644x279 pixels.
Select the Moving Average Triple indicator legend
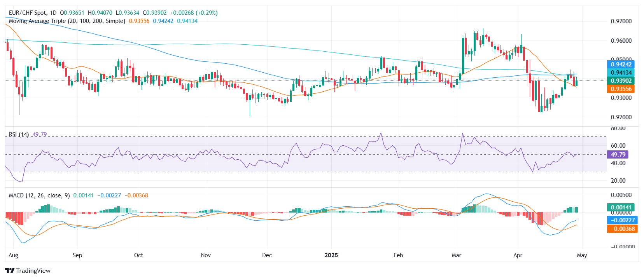tap(67, 21)
